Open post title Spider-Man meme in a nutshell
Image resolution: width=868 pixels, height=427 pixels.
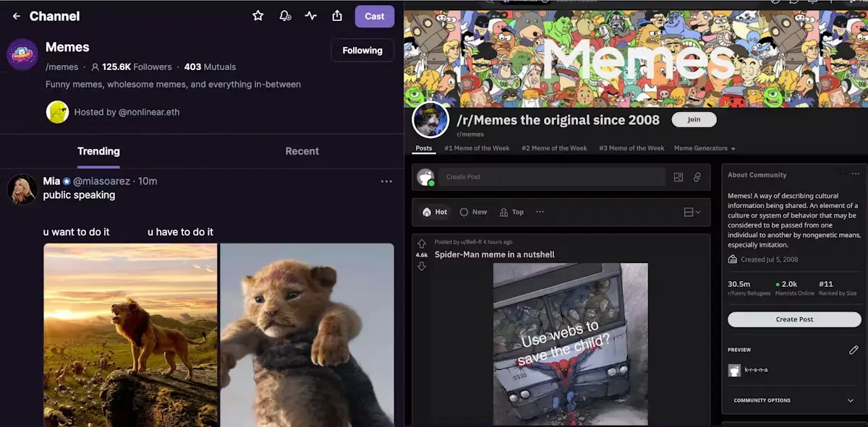pos(495,254)
